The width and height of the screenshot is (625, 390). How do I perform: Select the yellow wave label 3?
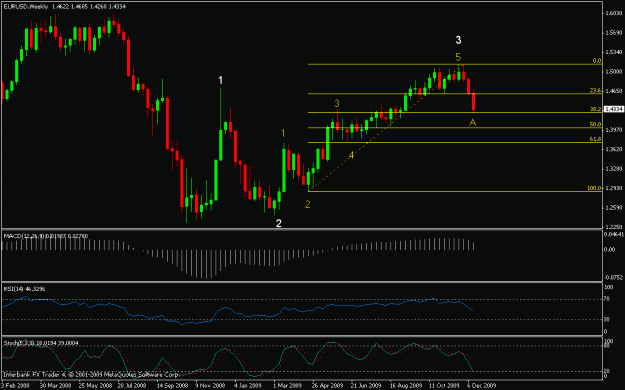337,103
